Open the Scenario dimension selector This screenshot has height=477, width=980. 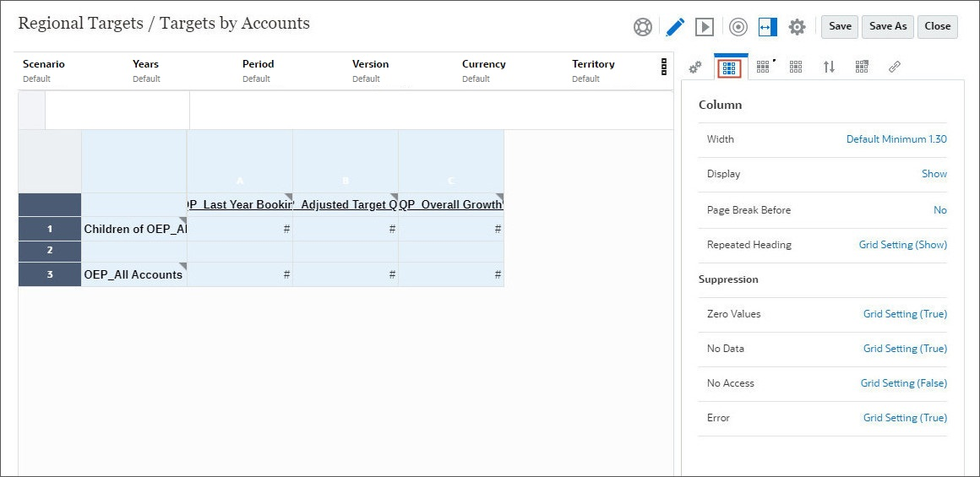point(44,71)
